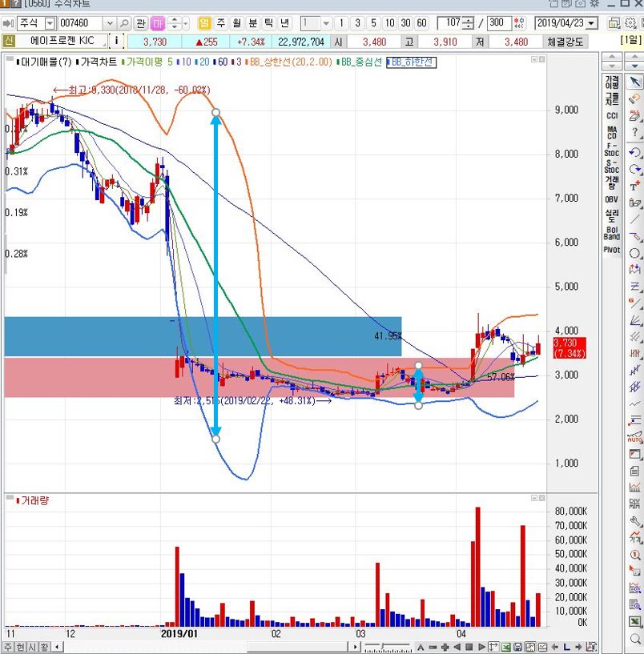
Task: Click the tool panel down arrow
Action: (x=634, y=66)
